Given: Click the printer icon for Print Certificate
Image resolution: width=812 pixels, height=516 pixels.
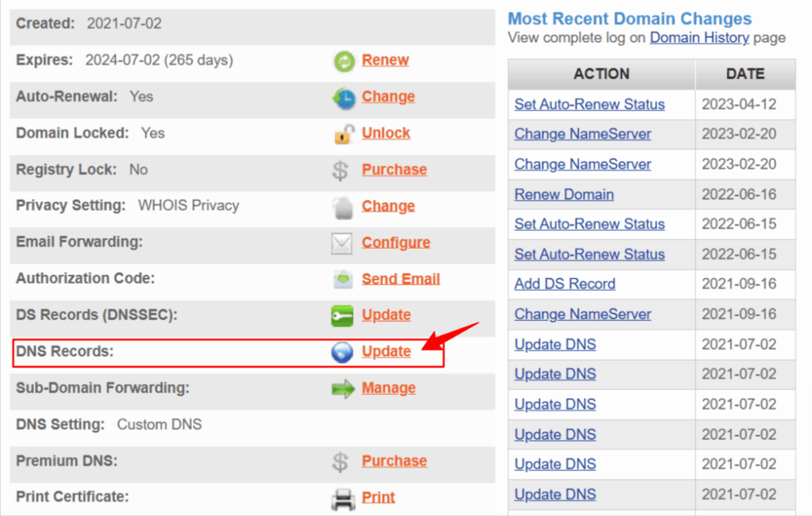Looking at the screenshot, I should (343, 498).
